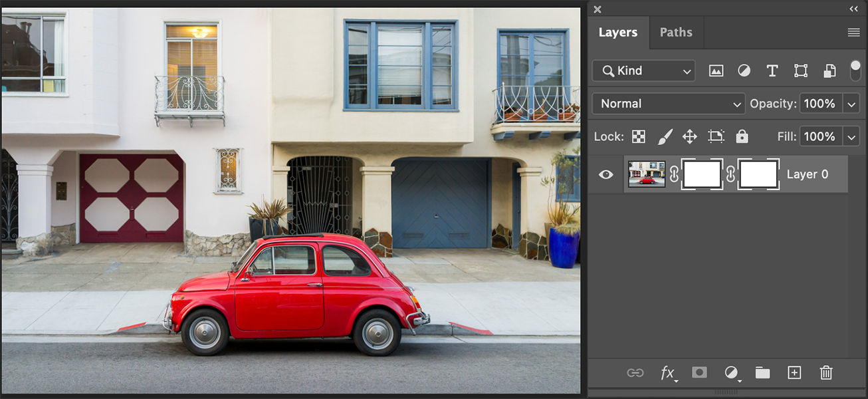
Task: Link the selected layers
Action: [636, 373]
